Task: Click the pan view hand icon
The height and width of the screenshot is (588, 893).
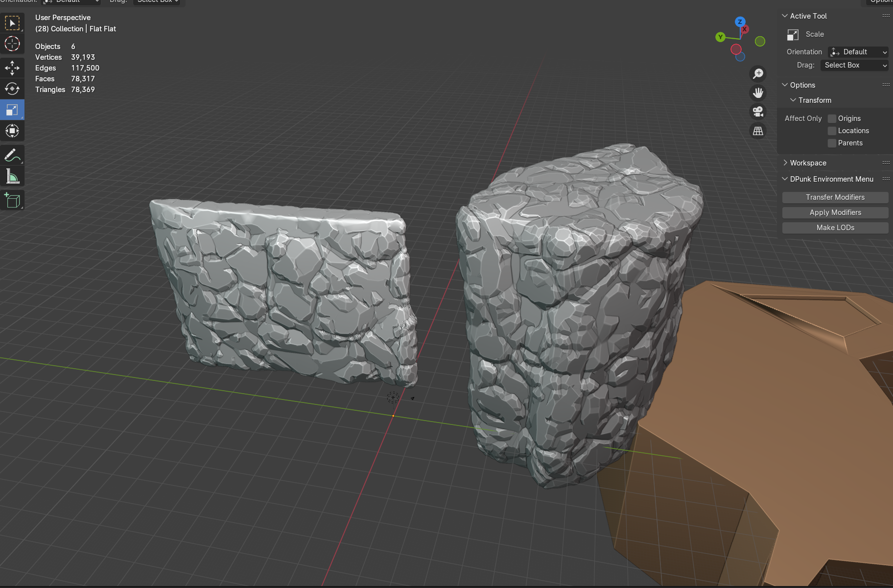Action: pyautogui.click(x=758, y=93)
